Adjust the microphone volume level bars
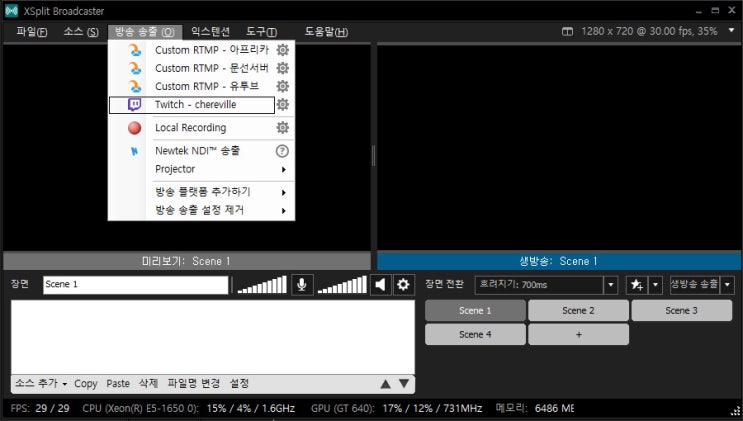This screenshot has width=743, height=421. tap(262, 284)
